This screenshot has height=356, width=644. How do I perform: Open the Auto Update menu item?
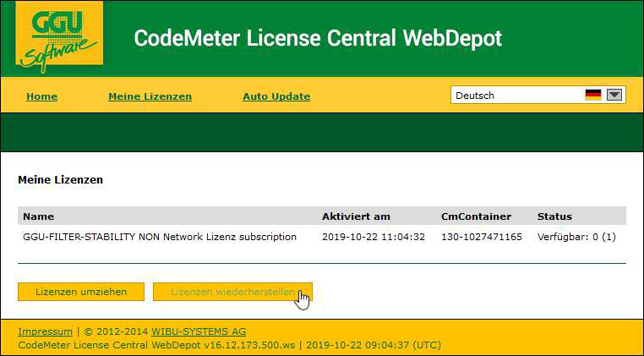[x=276, y=96]
